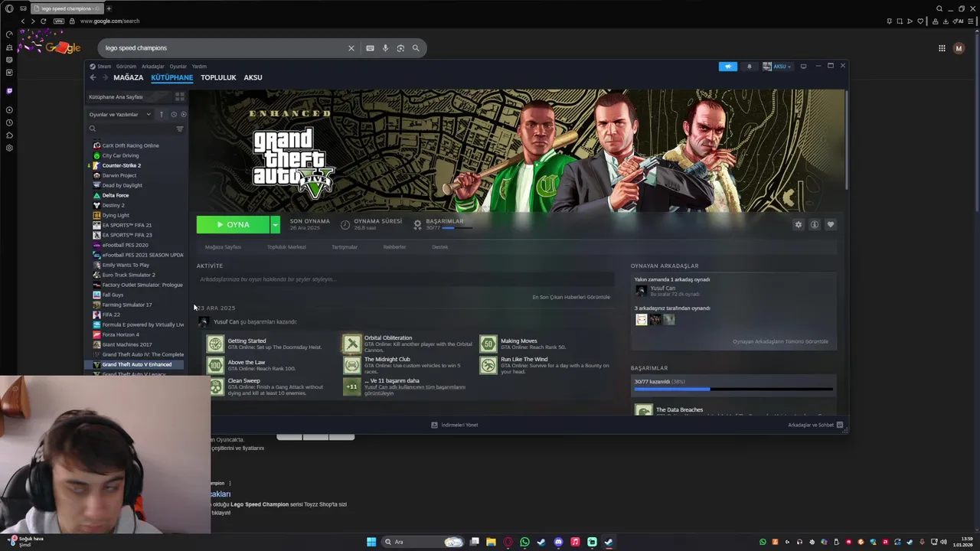Open the Rehberler link
The height and width of the screenshot is (551, 980).
tap(394, 247)
